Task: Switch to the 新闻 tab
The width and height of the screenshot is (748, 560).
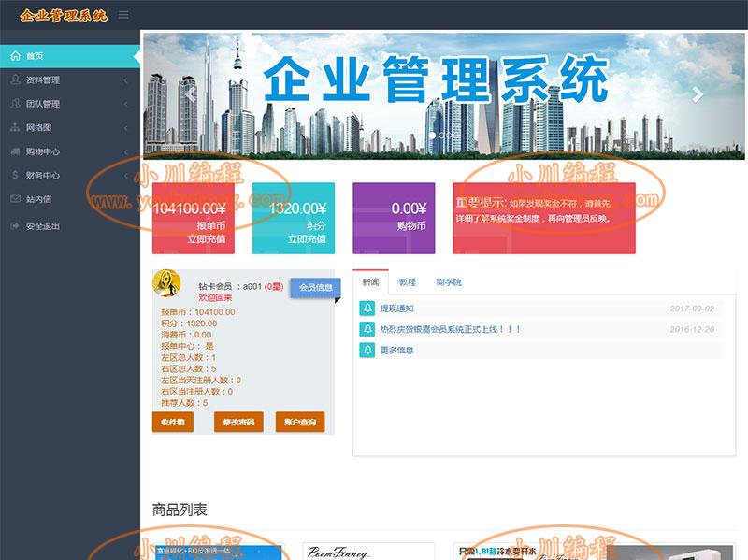Action: pos(370,282)
